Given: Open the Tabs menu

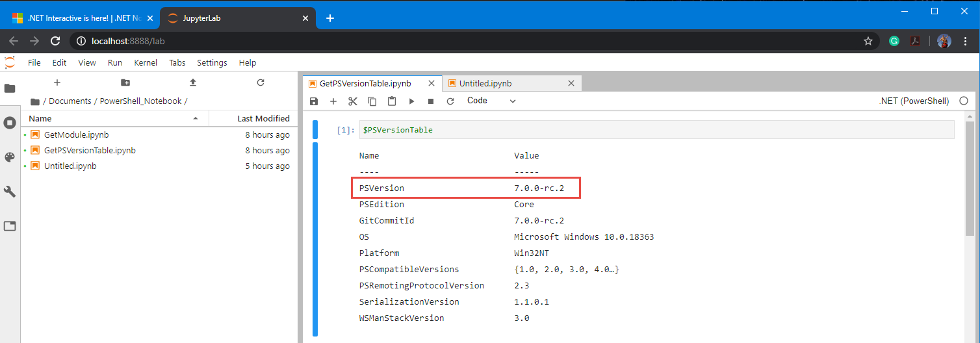Looking at the screenshot, I should (177, 62).
